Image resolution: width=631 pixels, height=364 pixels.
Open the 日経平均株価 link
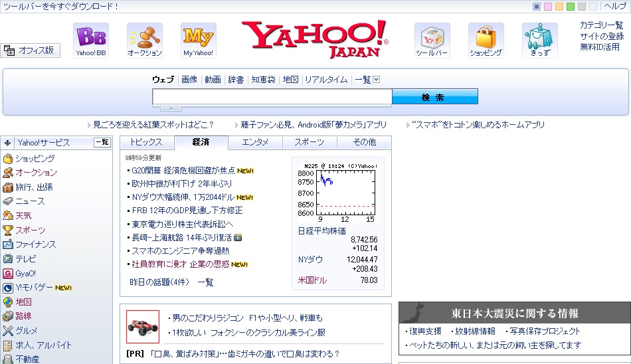322,230
